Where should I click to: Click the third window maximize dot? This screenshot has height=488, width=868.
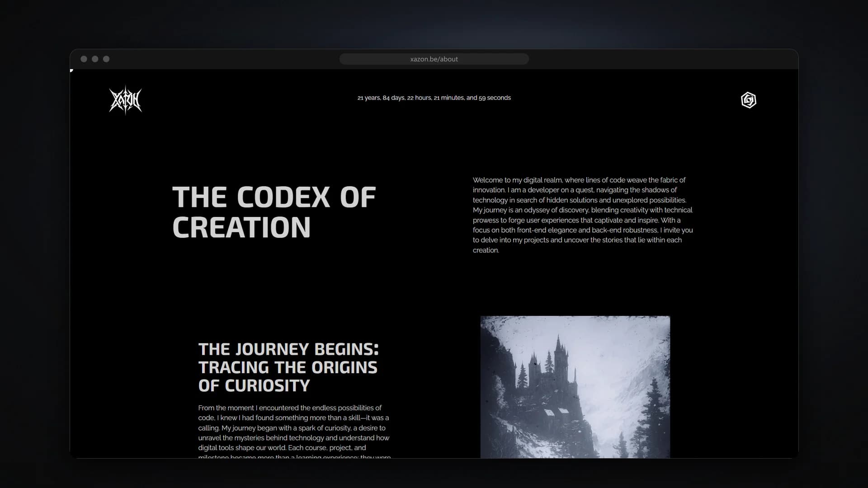[106, 59]
